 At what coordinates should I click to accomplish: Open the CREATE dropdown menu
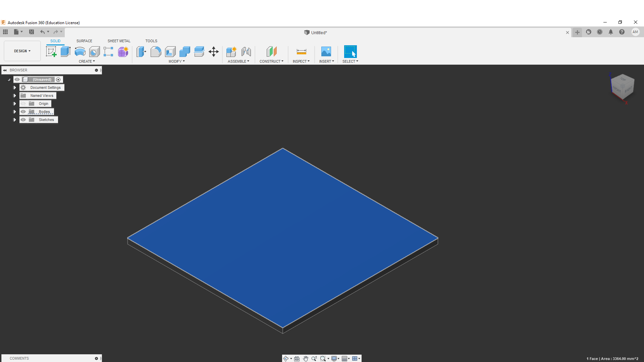click(x=87, y=61)
